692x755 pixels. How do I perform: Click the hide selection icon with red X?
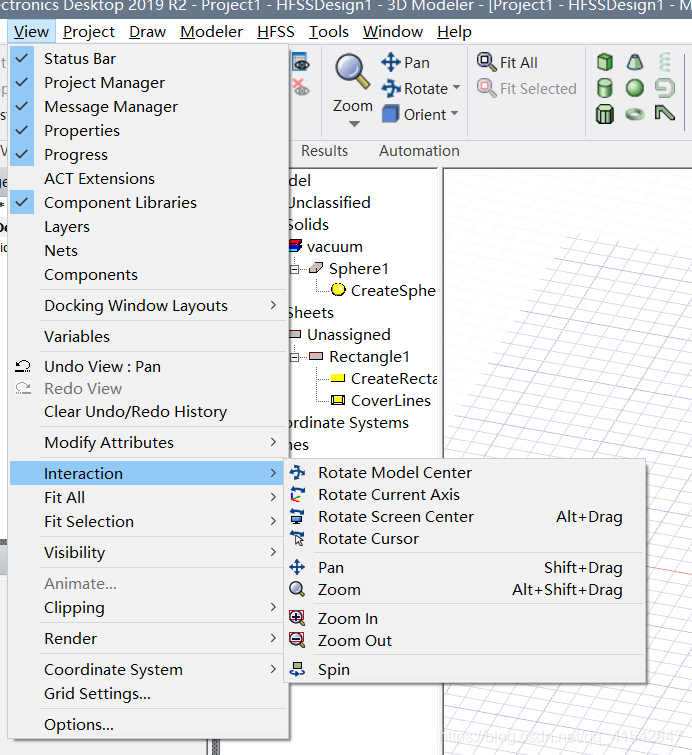300,88
